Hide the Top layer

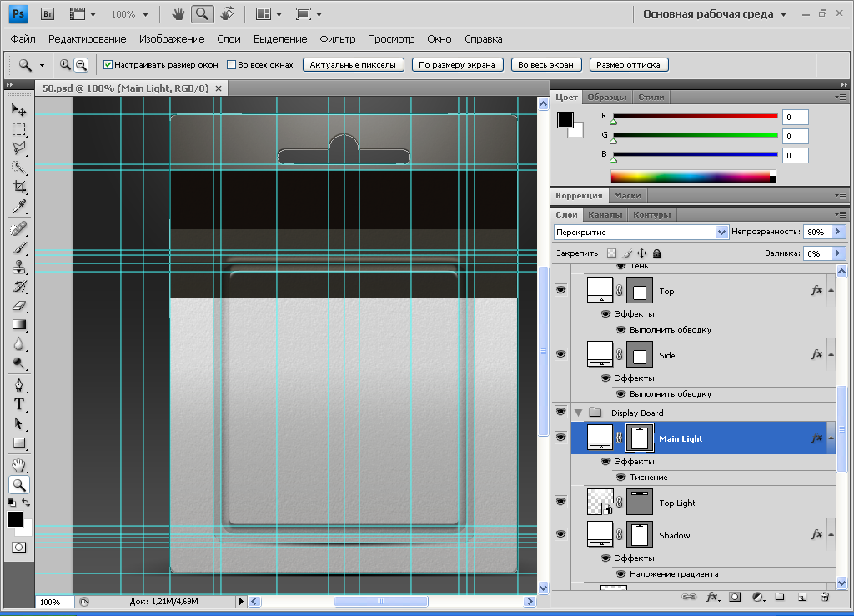pyautogui.click(x=561, y=290)
